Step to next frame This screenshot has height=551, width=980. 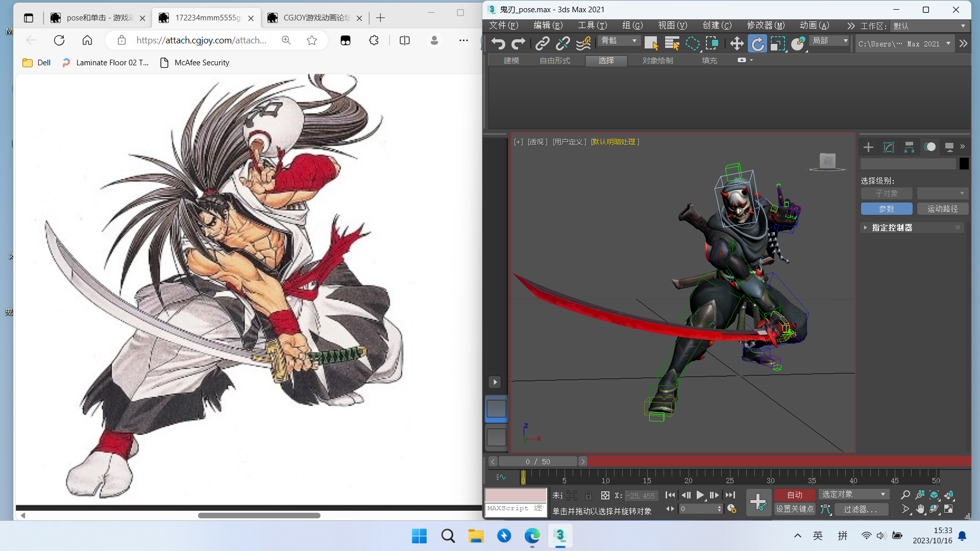coord(715,495)
